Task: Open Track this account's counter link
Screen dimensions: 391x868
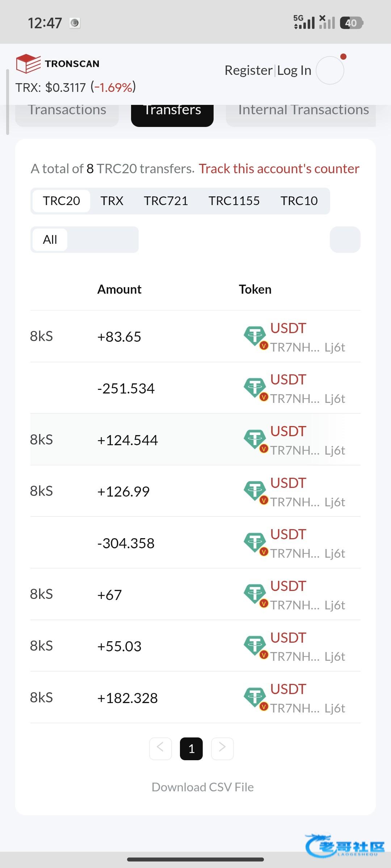Action: coord(279,169)
